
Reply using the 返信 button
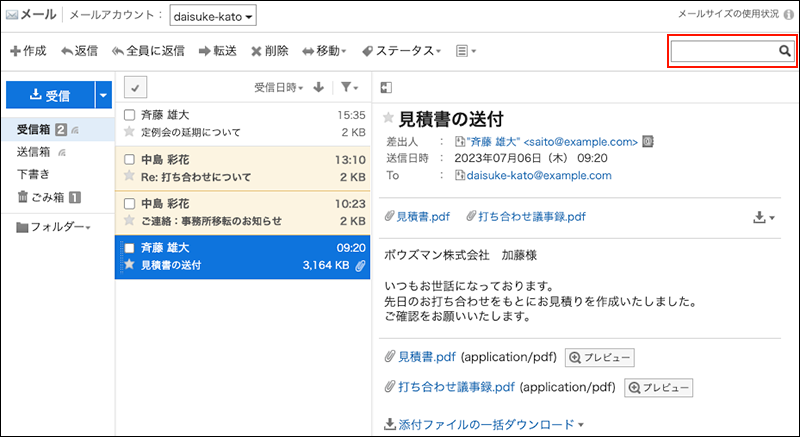79,51
